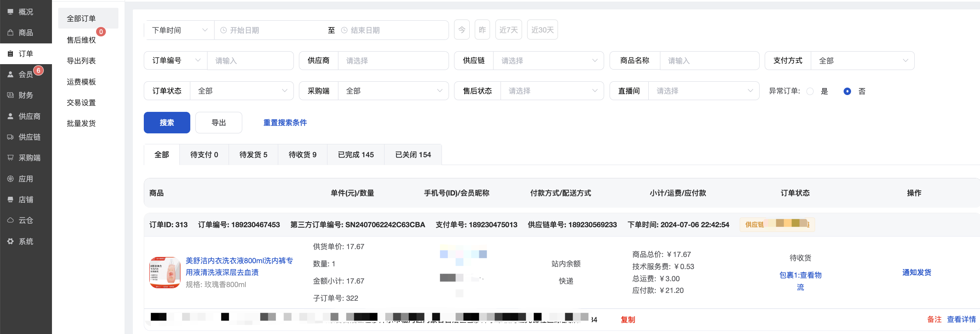The width and height of the screenshot is (980, 334).
Task: Switch to the 已完成 145 tab
Action: pos(356,154)
